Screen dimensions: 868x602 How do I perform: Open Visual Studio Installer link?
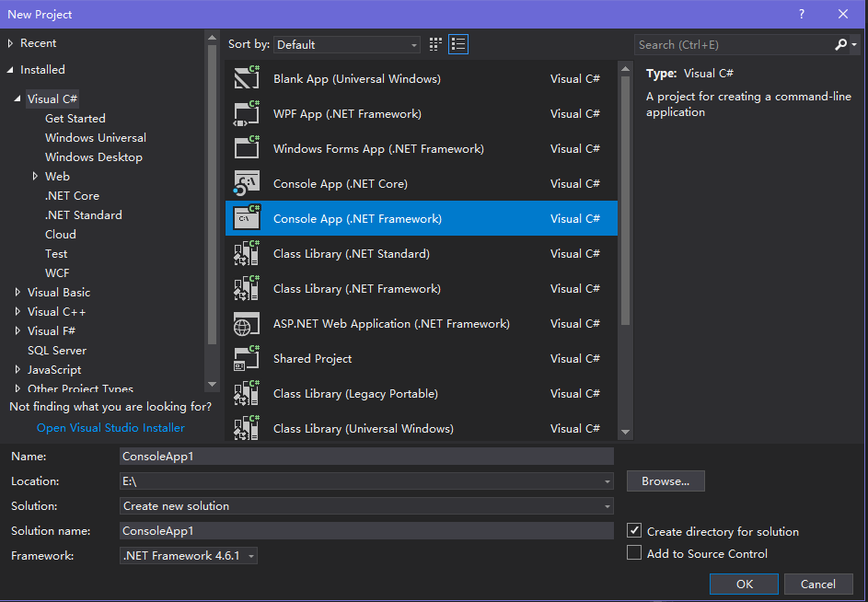(110, 428)
